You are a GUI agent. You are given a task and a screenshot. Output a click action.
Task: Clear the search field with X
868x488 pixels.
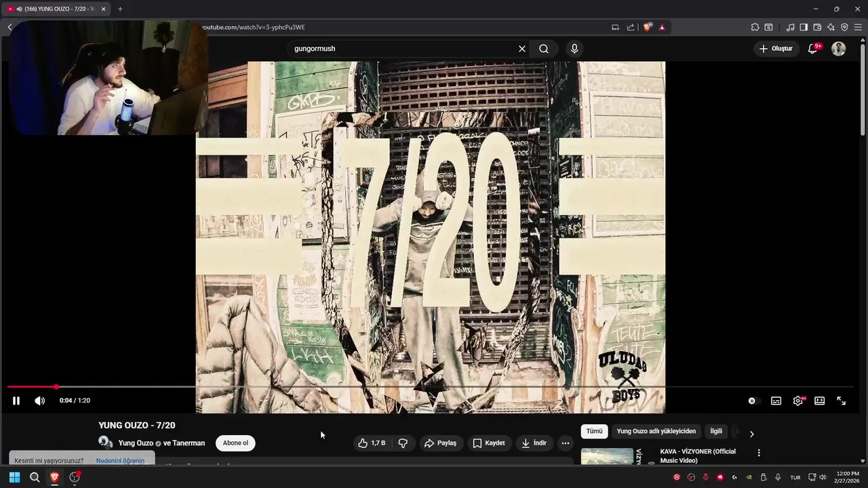[x=522, y=49]
